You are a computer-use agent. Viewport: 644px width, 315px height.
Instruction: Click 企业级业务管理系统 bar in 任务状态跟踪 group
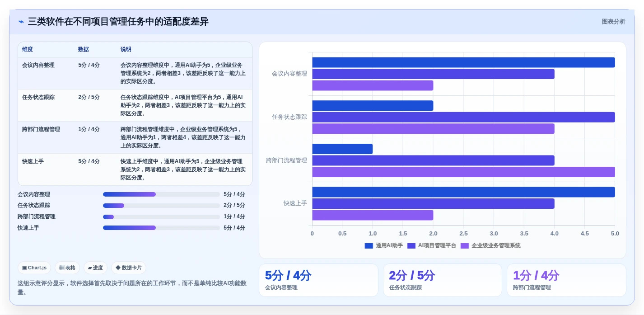pos(433,129)
